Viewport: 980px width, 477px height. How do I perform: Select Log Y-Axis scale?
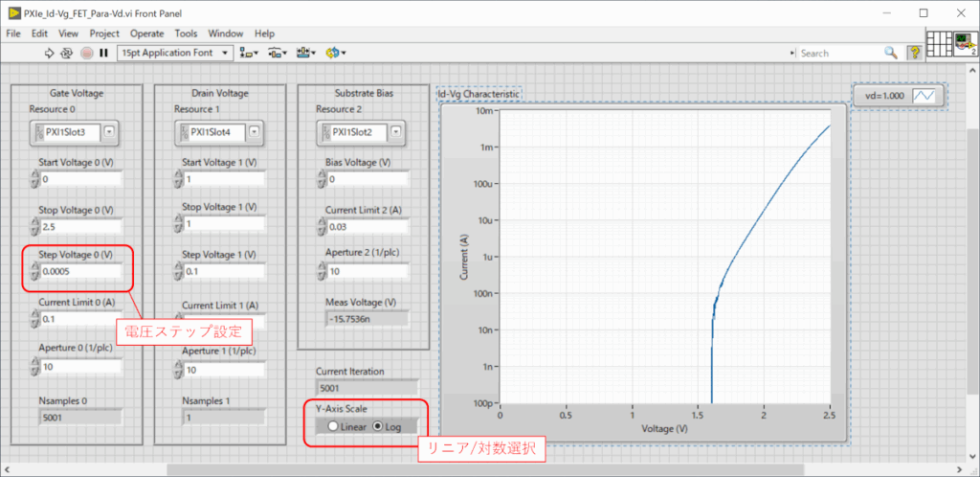point(375,426)
